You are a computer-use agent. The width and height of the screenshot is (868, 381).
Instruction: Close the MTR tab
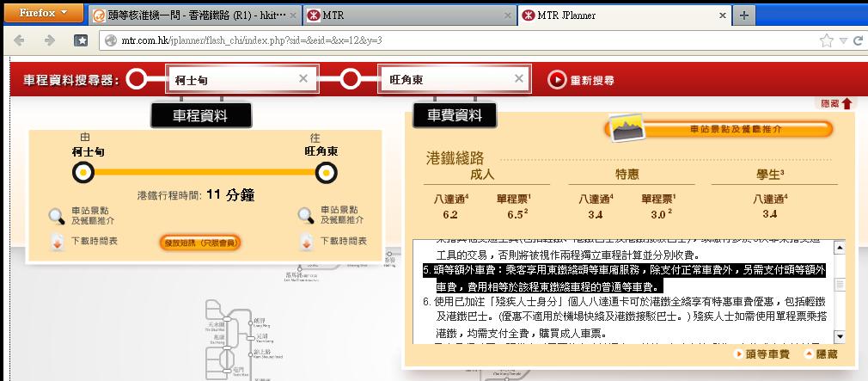coord(508,15)
